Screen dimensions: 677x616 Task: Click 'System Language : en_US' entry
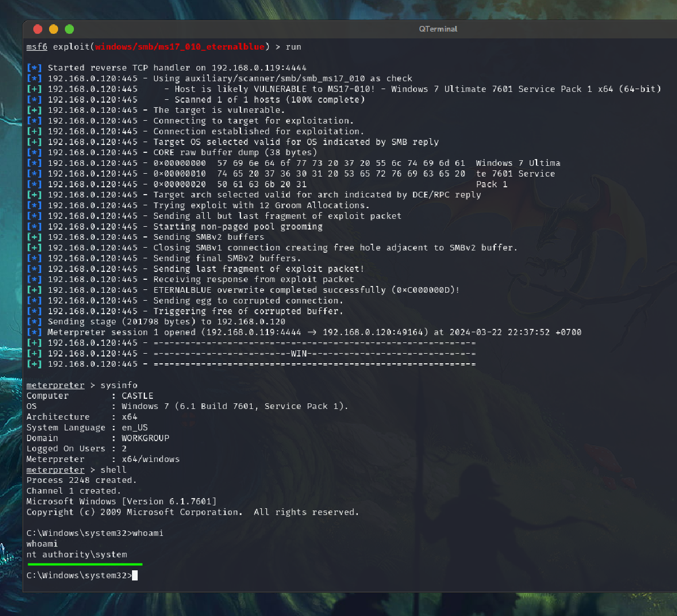87,428
